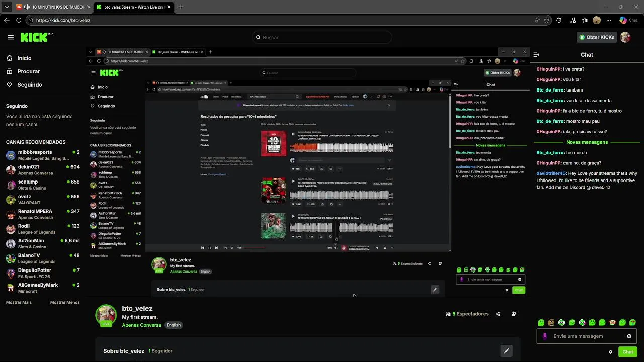Image resolution: width=644 pixels, height=362 pixels.
Task: Click the Apenas Conversa category link
Action: (x=141, y=325)
